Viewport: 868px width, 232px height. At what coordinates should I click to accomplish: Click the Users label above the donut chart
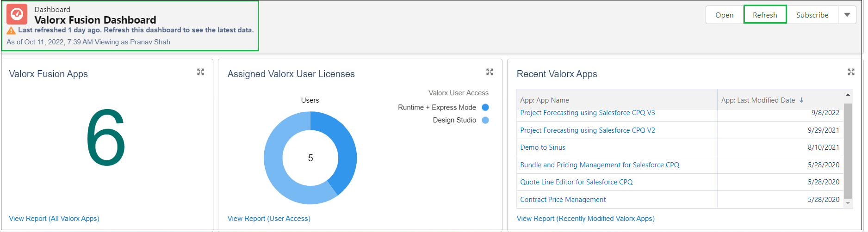[x=310, y=100]
